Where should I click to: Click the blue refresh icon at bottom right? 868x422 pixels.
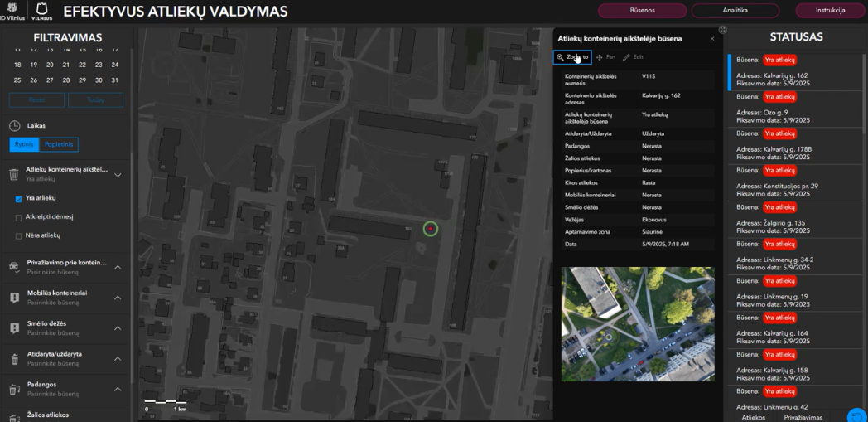(x=857, y=415)
